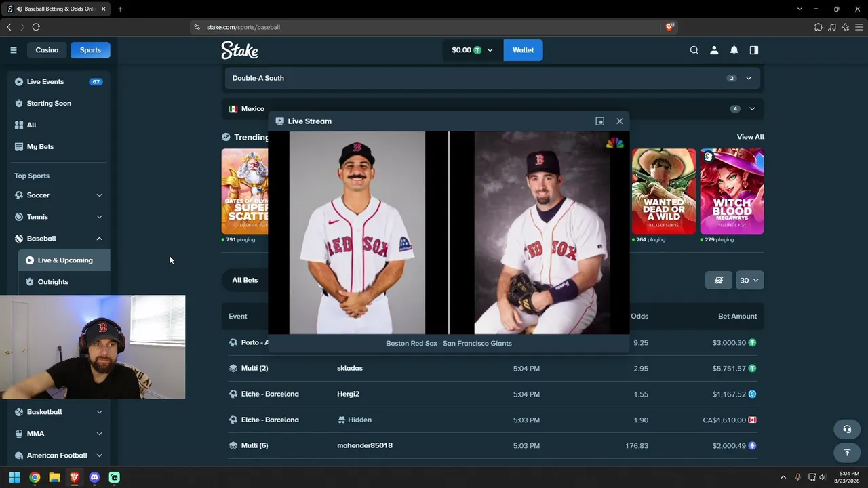Select the All Bets tab

(245, 280)
